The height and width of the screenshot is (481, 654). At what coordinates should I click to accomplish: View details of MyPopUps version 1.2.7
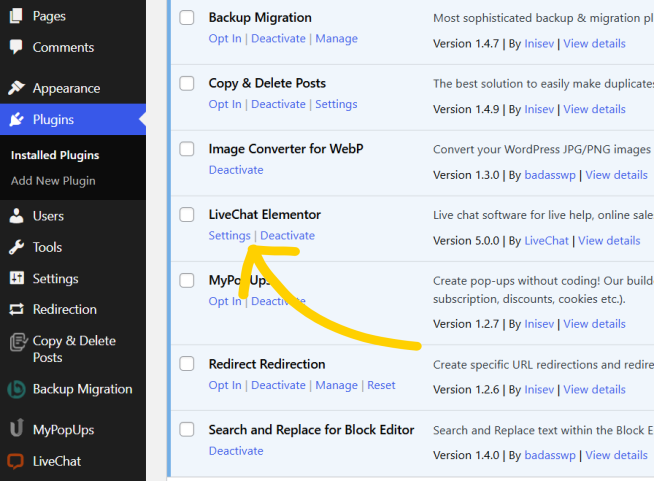(x=594, y=324)
